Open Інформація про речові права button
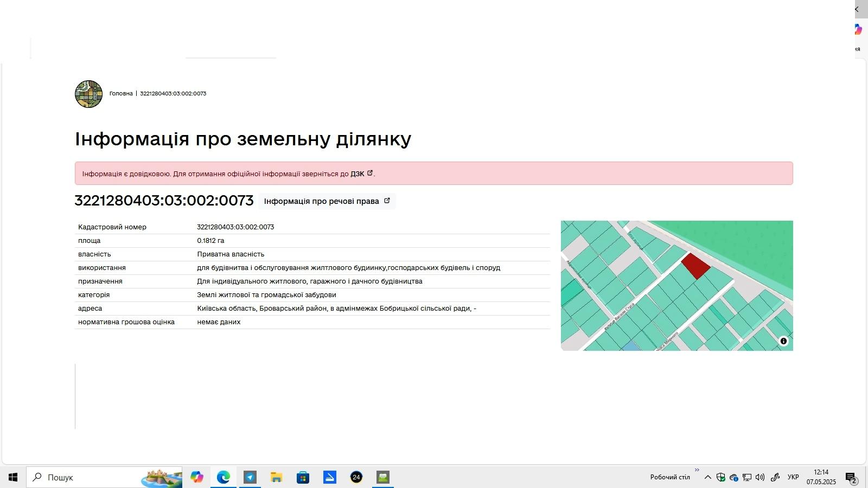This screenshot has height=488, width=868. point(327,201)
